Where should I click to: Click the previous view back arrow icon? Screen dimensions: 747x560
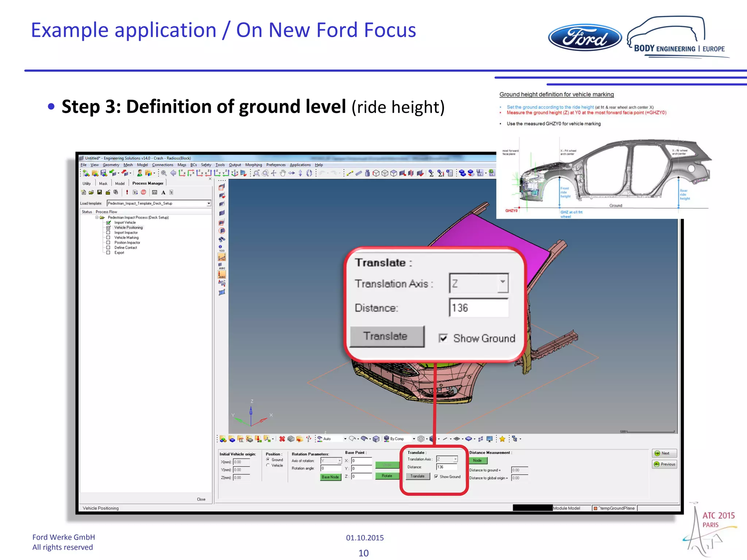click(173, 173)
